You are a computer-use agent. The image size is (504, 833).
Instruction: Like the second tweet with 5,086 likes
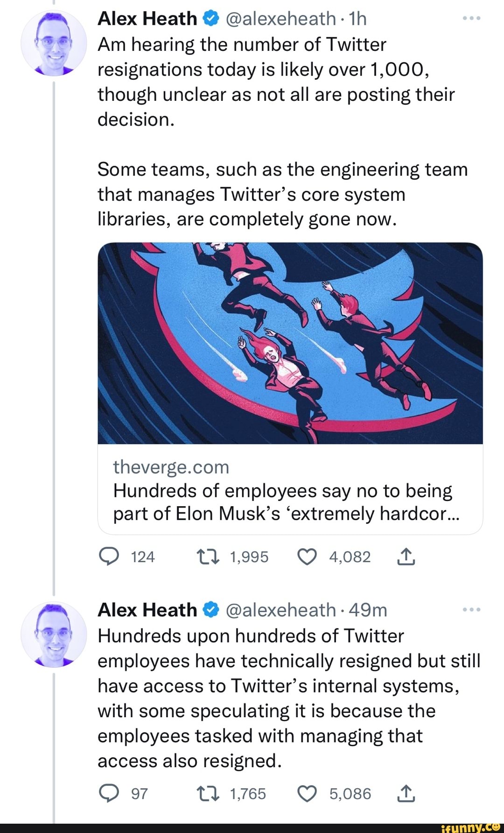[x=307, y=793]
